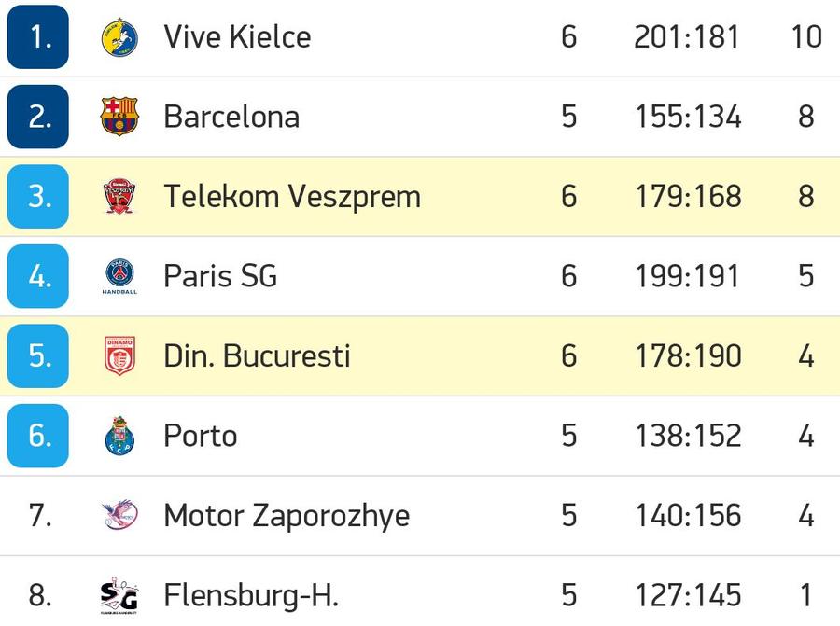The image size is (840, 626).
Task: Click the rank 6 position badge
Action: pyautogui.click(x=38, y=436)
